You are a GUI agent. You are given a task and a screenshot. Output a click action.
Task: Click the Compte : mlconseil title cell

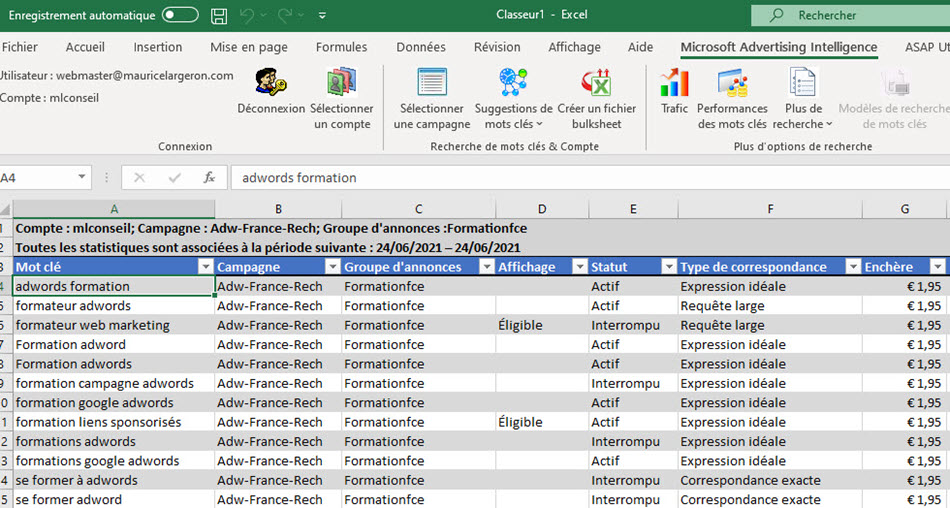(x=271, y=229)
